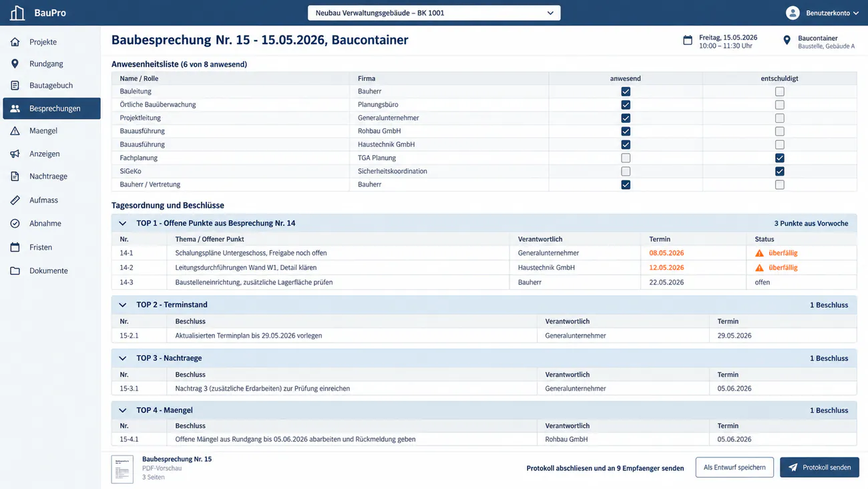868x489 pixels.
Task: Click the Abnahme checkmark circle icon
Action: (x=15, y=224)
